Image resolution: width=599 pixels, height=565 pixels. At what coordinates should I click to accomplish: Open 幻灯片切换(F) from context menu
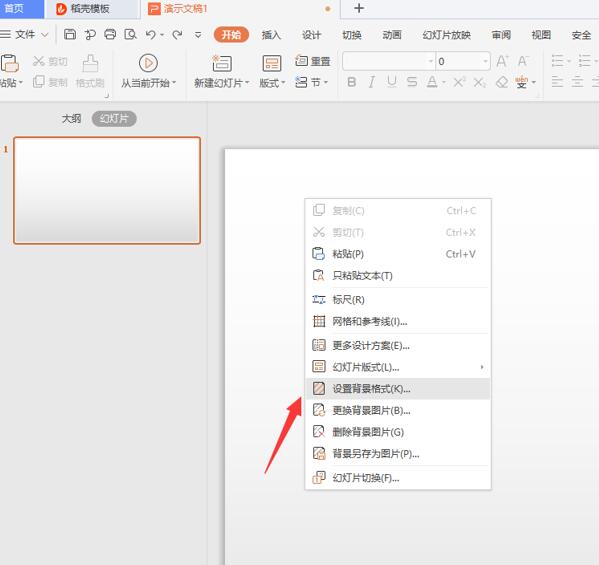click(x=398, y=478)
